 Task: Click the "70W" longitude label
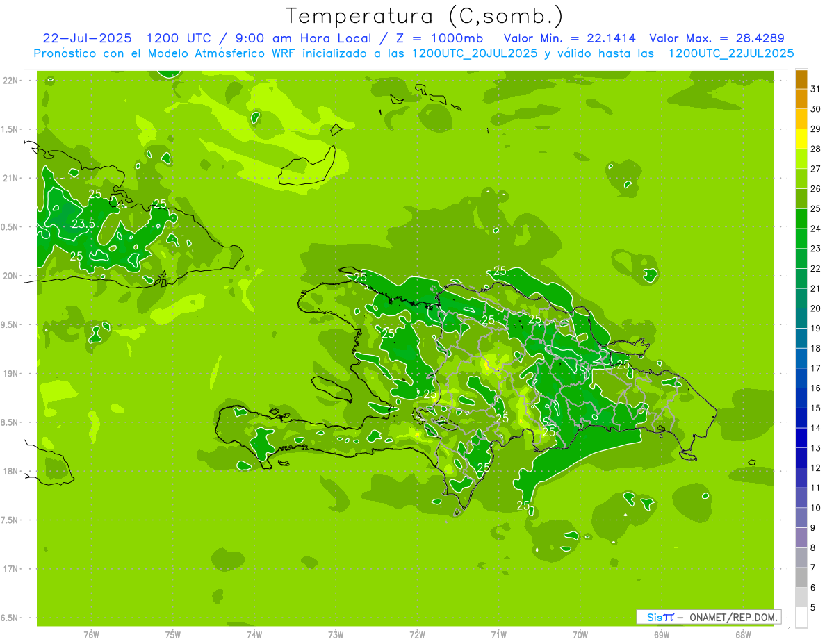click(580, 635)
